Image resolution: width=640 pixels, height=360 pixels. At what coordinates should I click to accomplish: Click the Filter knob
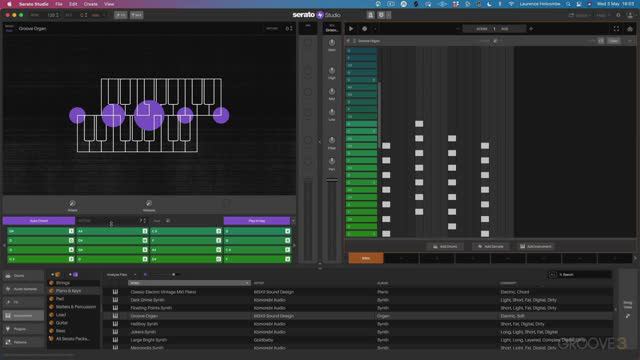(x=332, y=140)
